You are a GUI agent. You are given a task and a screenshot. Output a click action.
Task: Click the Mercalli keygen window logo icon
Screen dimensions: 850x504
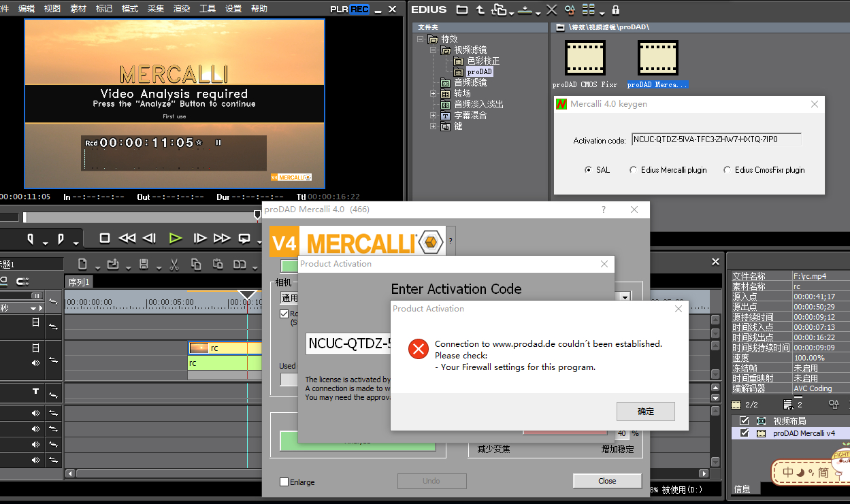coord(561,104)
